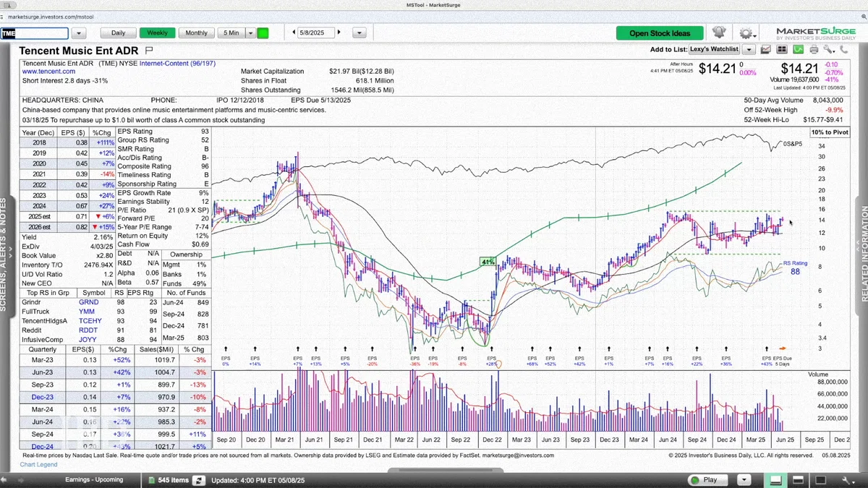The height and width of the screenshot is (488, 868).
Task: Select the chart-with-list panel layout icon
Action: pos(775,479)
